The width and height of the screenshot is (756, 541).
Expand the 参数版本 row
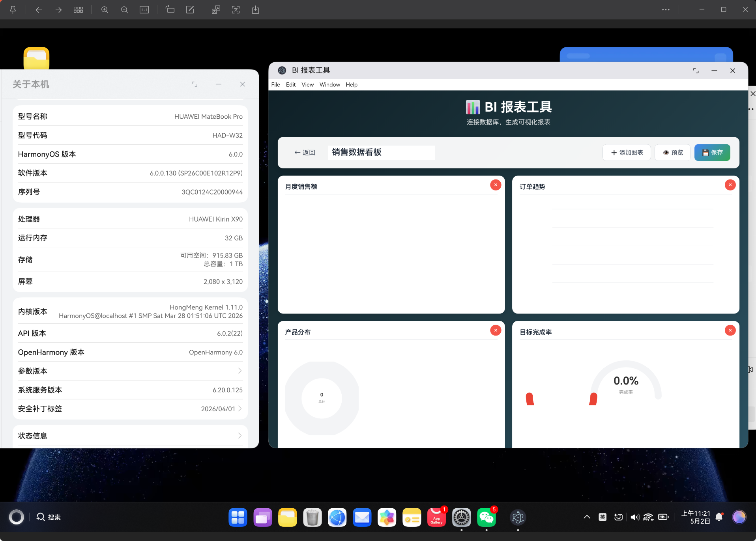pyautogui.click(x=130, y=371)
